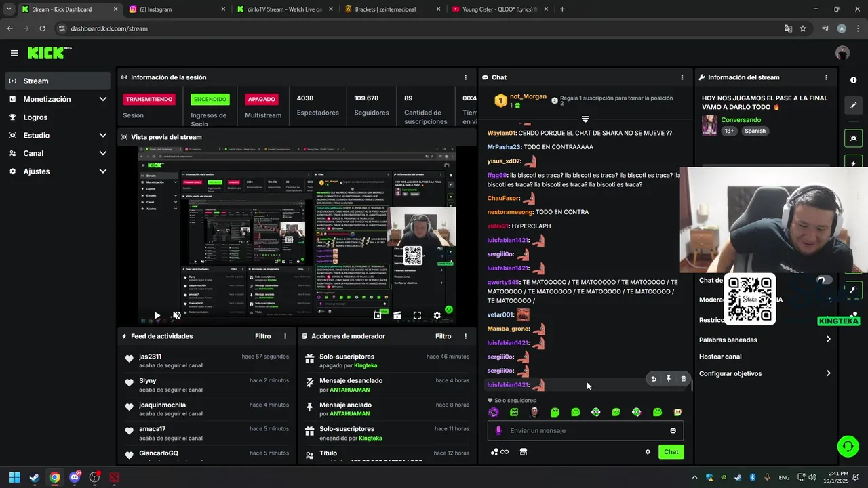The image size is (868, 488).
Task: Click the info icon in right rail
Action: [x=853, y=80]
